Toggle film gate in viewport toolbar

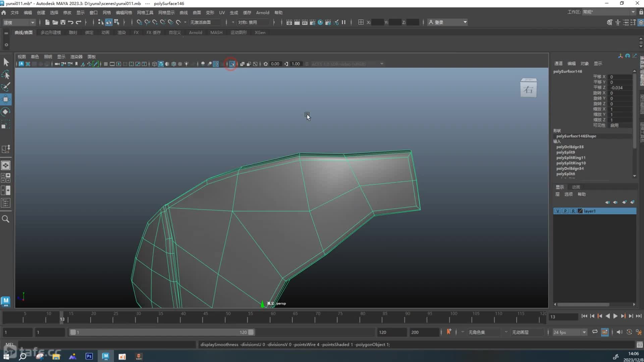[112, 64]
